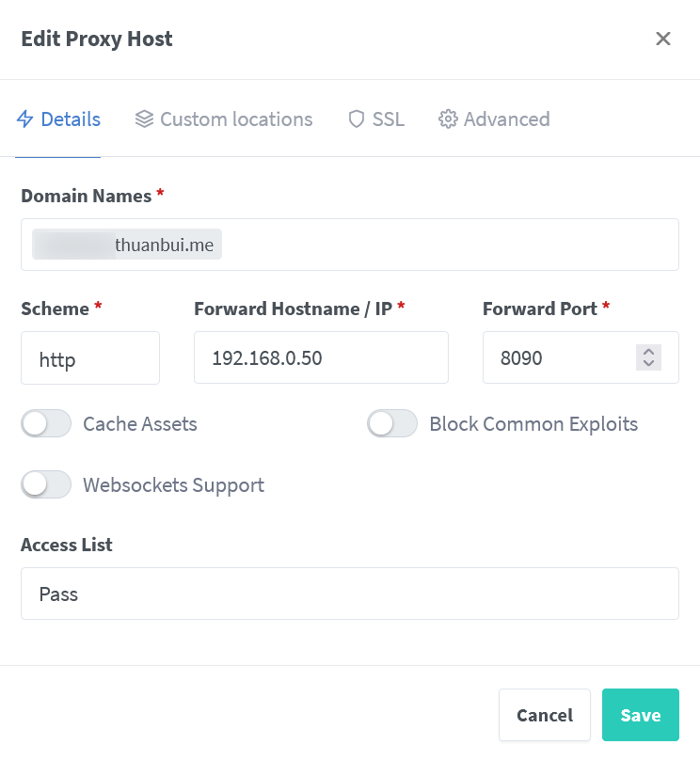Click the Forward Hostname / IP field
Viewport: 700px width, 760px height.
321,357
